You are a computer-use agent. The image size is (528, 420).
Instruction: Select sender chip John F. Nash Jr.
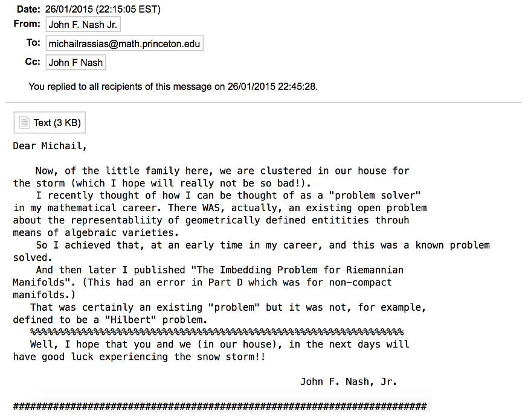point(83,25)
